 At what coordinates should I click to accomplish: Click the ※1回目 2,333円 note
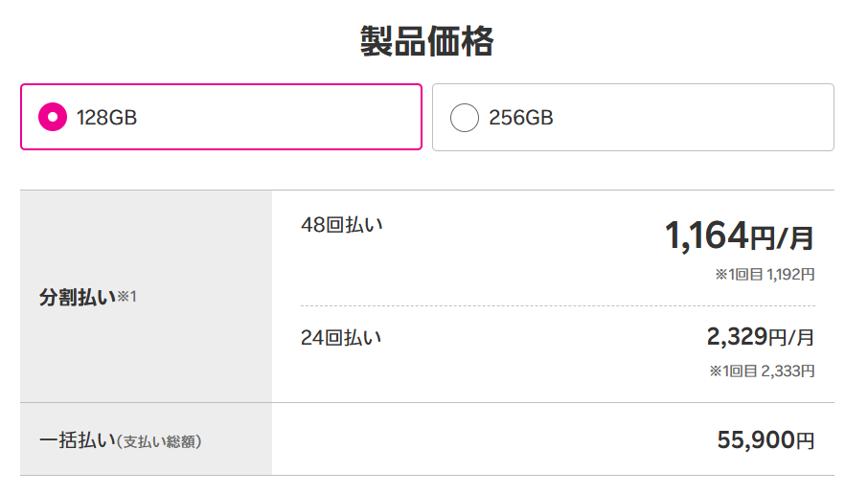(762, 370)
